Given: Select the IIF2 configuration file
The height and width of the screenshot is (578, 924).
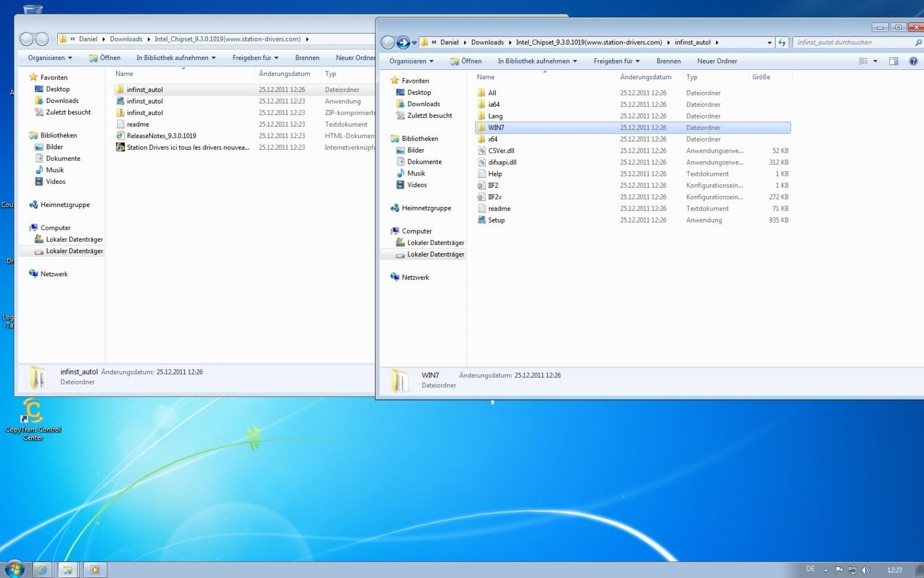Looking at the screenshot, I should tap(493, 186).
